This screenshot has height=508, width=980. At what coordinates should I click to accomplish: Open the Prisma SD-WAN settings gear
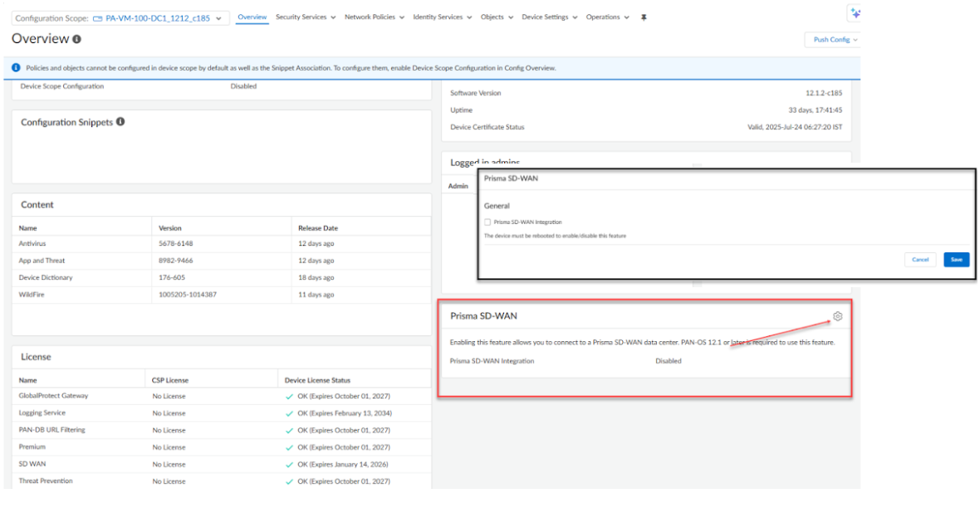838,316
